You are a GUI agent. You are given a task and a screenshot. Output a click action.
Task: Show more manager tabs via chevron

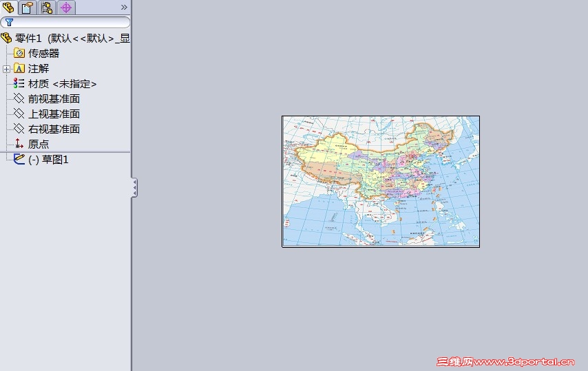124,7
